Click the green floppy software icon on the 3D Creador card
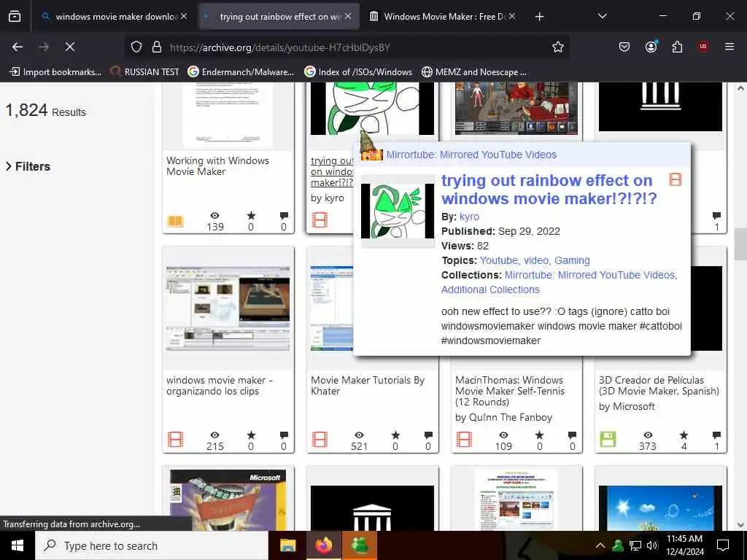 (608, 440)
